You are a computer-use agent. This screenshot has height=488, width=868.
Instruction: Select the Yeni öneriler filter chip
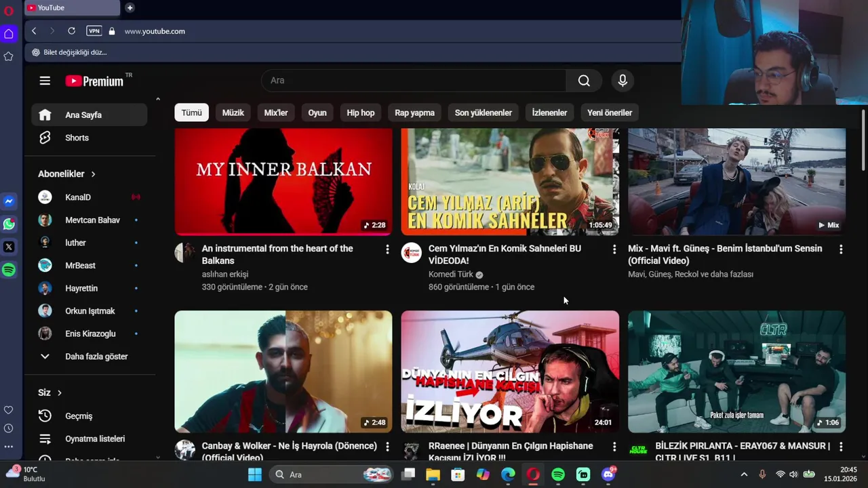point(610,113)
